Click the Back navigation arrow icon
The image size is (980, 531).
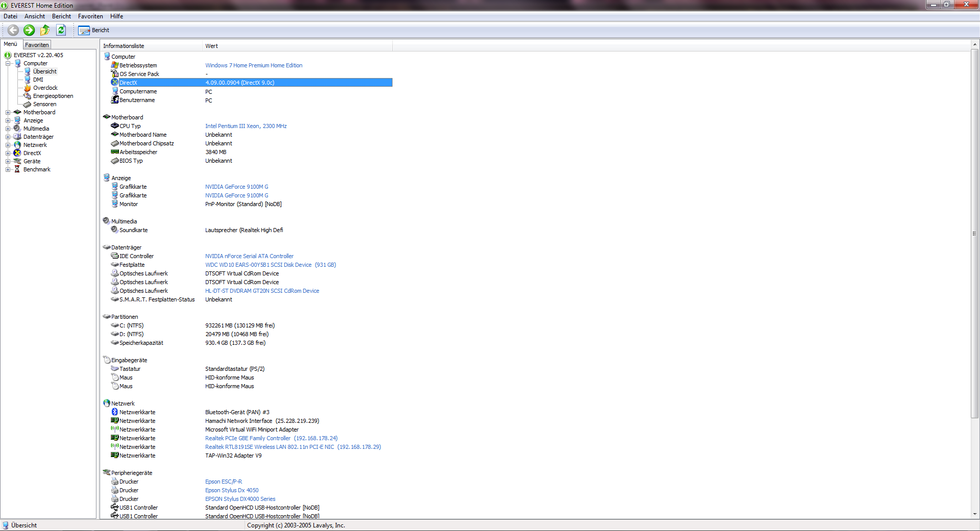pos(13,30)
